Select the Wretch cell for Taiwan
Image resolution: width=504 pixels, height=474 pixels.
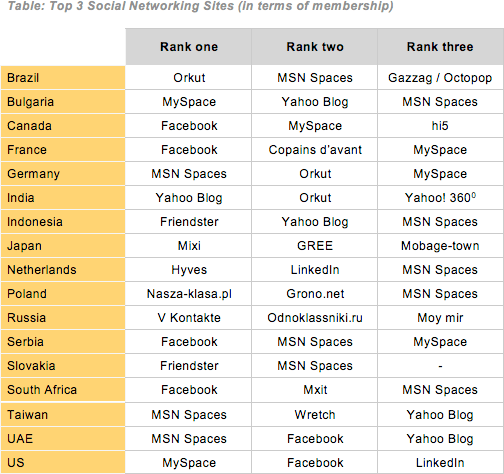(x=315, y=415)
